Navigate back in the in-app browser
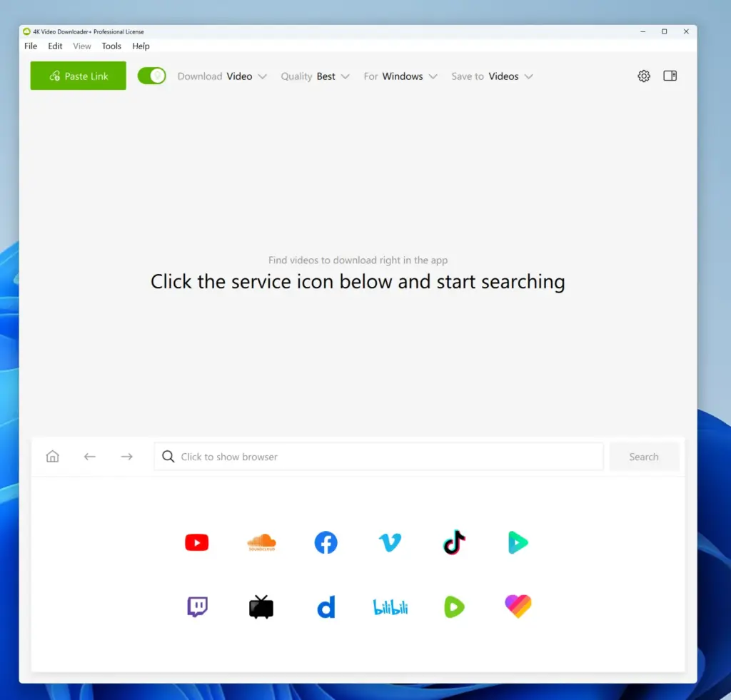This screenshot has height=700, width=731. click(89, 457)
